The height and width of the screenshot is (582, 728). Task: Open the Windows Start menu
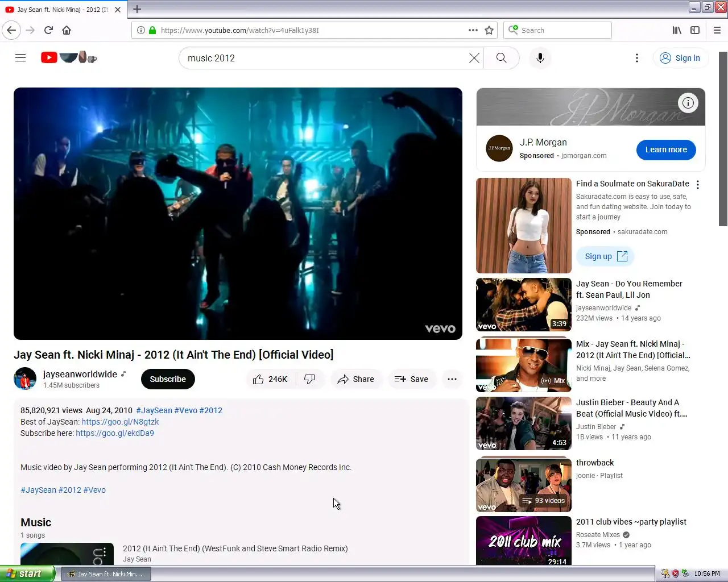(x=27, y=573)
